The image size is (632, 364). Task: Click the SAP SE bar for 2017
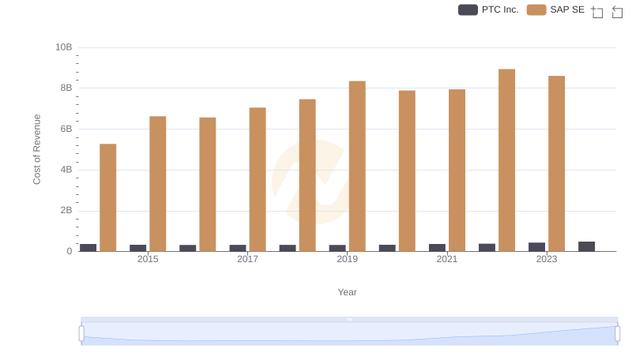click(258, 179)
